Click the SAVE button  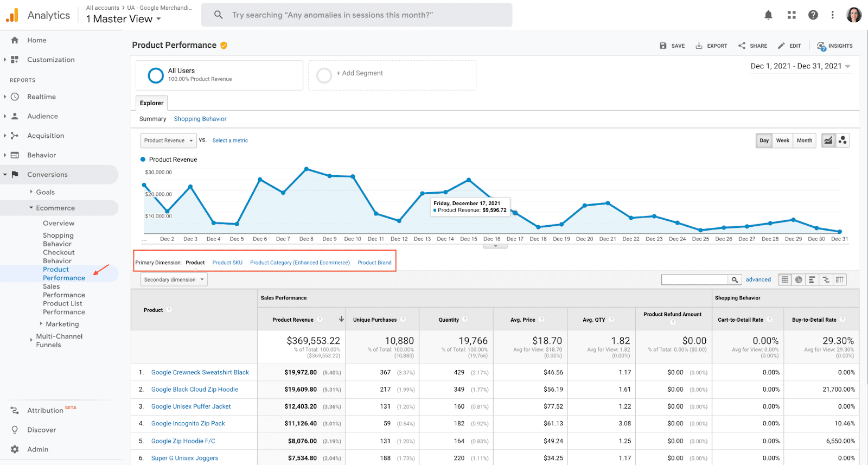pos(672,46)
